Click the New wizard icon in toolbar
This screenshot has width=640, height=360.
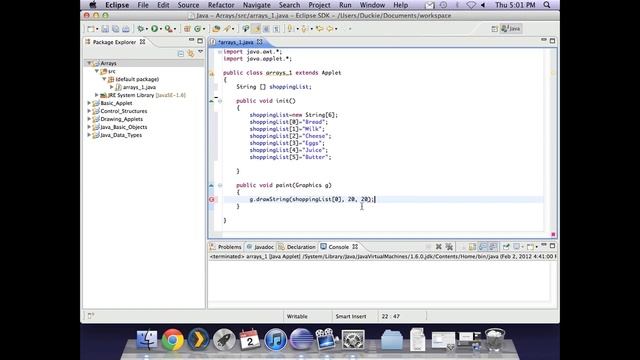91,29
